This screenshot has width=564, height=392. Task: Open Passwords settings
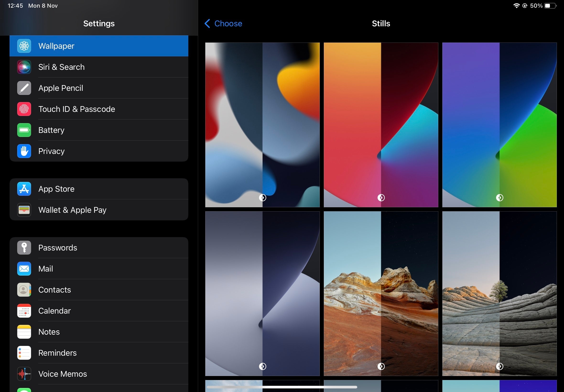99,248
